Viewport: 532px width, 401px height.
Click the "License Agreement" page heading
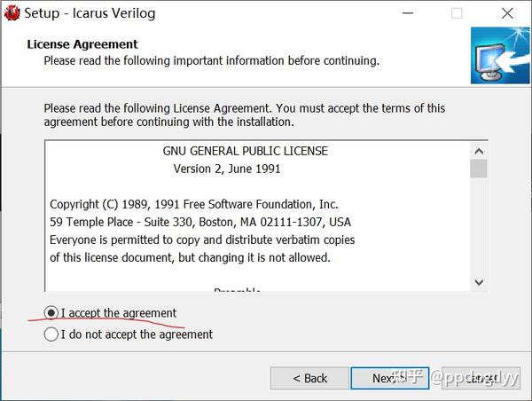coord(82,44)
